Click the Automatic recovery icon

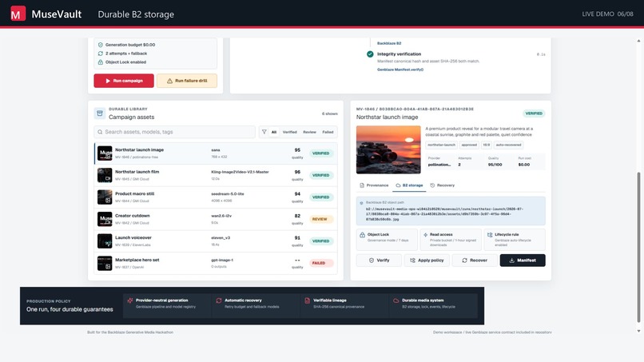coord(219,300)
